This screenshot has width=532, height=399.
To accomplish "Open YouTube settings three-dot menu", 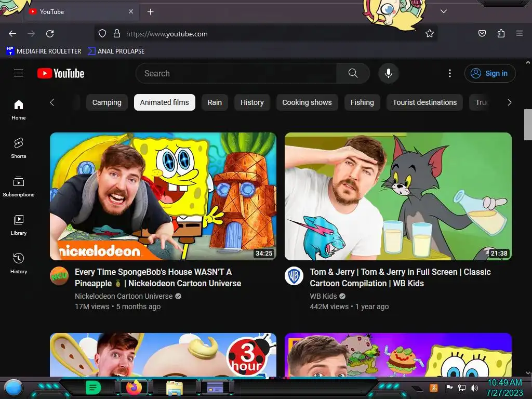I will (450, 73).
